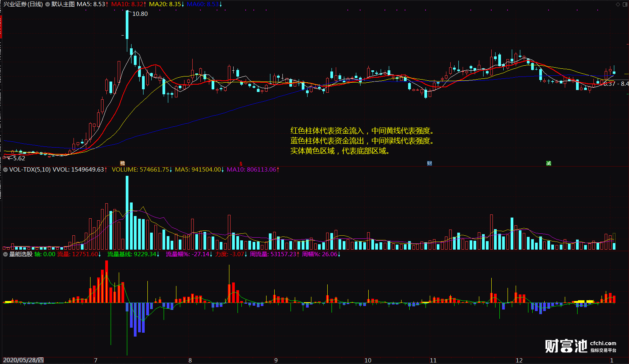Click the annotation line starting 红色柱体代表资金流入

point(362,131)
